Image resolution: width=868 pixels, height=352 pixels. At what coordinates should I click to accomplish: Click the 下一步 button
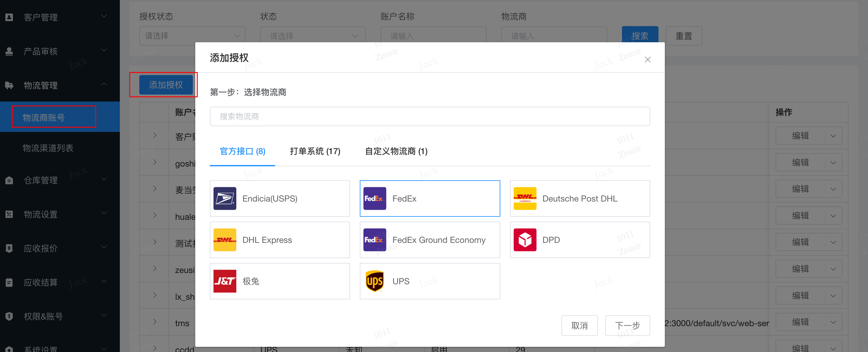tap(627, 326)
